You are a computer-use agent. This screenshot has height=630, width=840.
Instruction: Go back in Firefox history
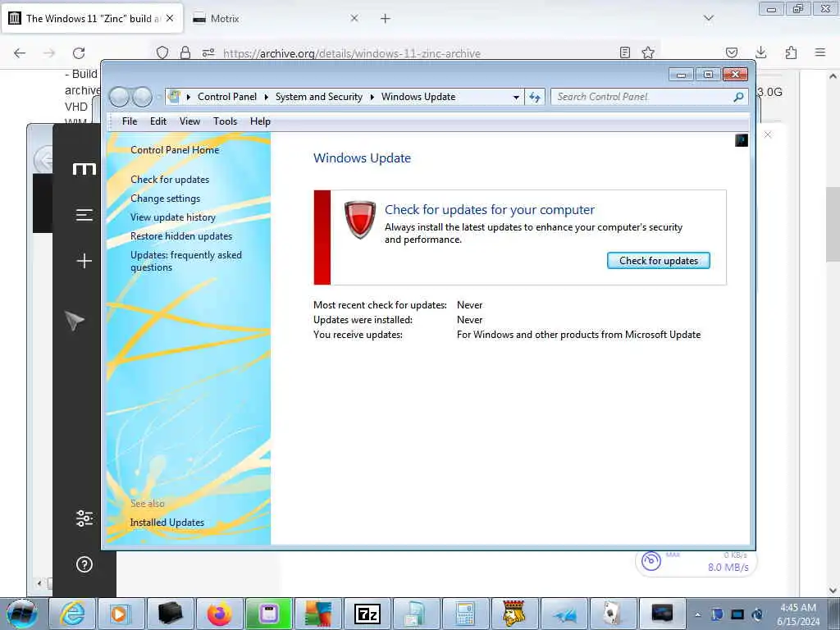[x=20, y=52]
